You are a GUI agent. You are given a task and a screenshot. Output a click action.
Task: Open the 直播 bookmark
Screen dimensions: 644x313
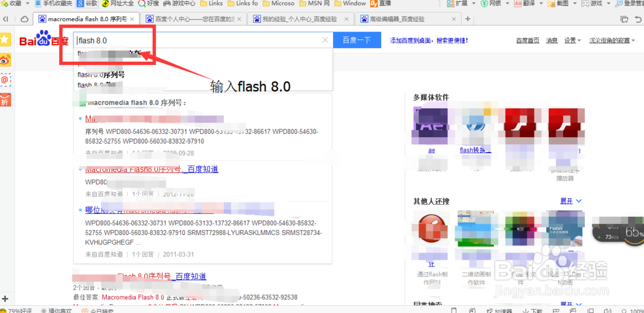coord(380,3)
